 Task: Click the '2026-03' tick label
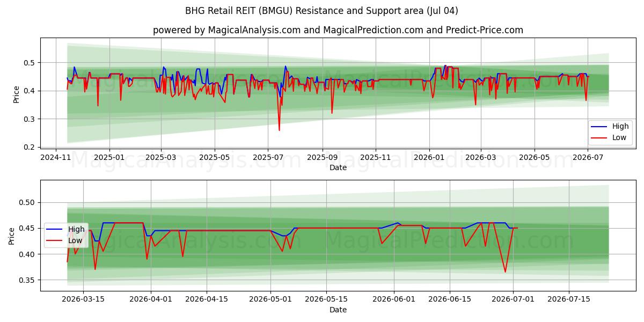[480, 157]
